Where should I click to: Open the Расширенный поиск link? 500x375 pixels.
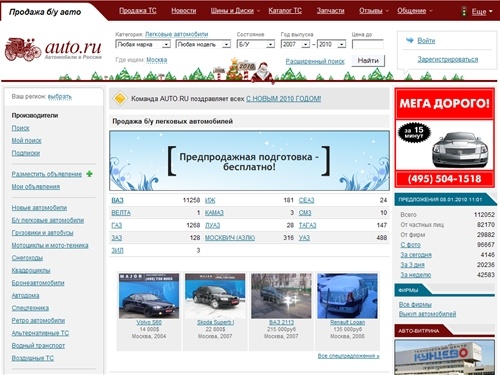[315, 61]
